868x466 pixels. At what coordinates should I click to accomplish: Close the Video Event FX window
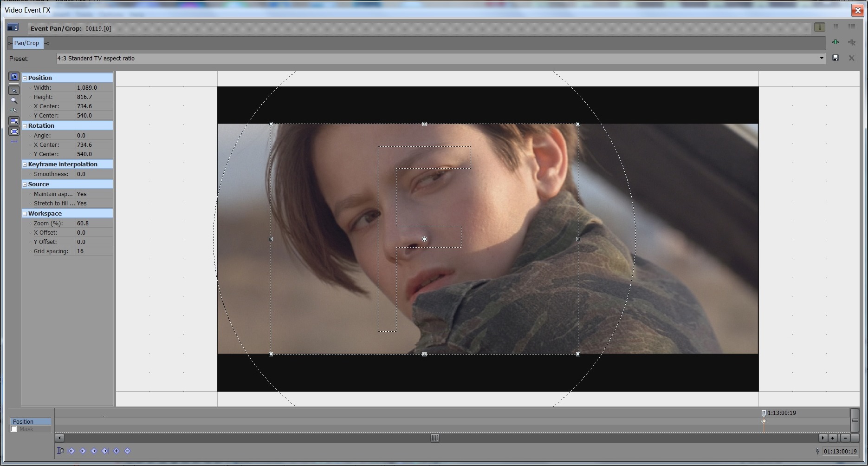pyautogui.click(x=857, y=10)
